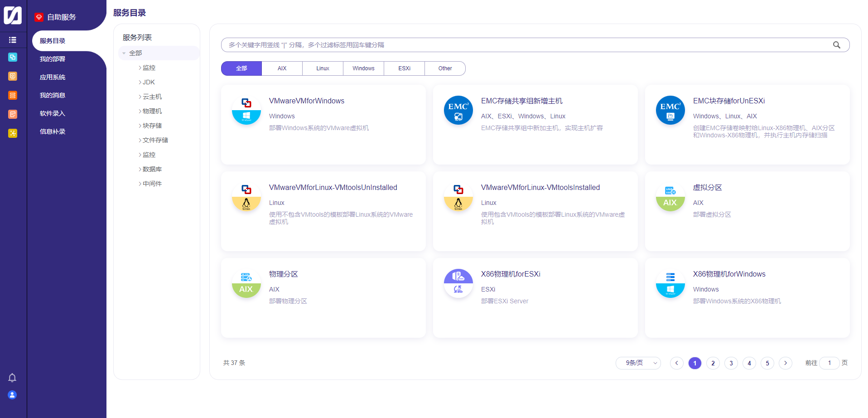Open VMwareVMforWindows service icon
This screenshot has height=418, width=868.
point(246,110)
